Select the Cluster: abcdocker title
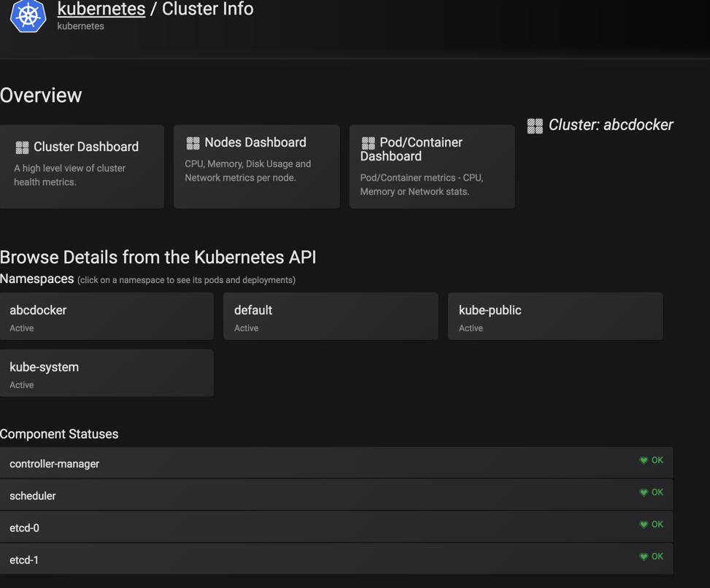Image resolution: width=710 pixels, height=588 pixels. click(x=611, y=125)
